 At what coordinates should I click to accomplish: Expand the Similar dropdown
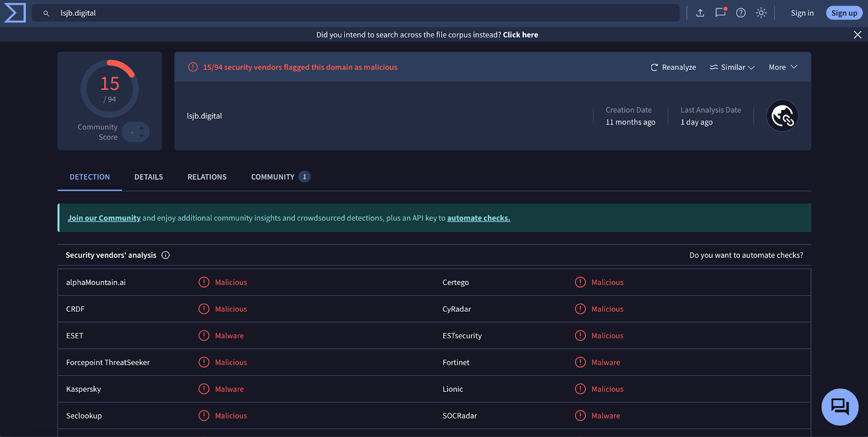click(732, 67)
